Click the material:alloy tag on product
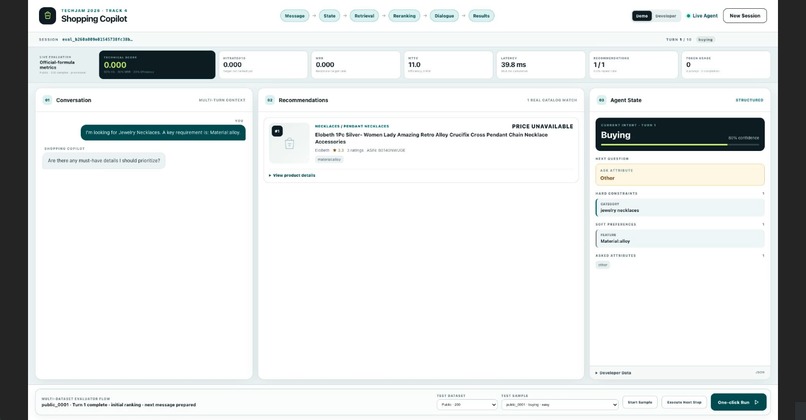Viewport: 806px width, 420px height. coord(329,159)
